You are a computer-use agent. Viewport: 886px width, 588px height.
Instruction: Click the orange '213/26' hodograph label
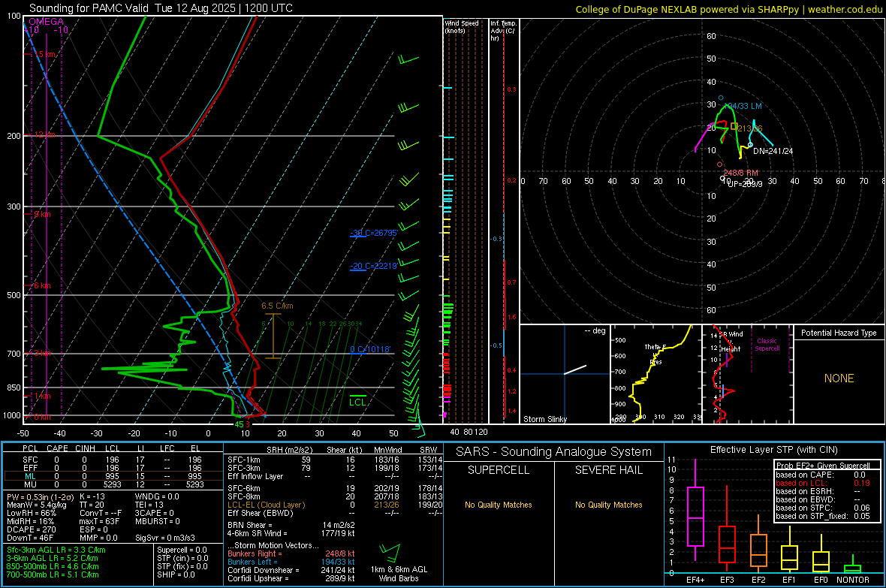(x=750, y=128)
